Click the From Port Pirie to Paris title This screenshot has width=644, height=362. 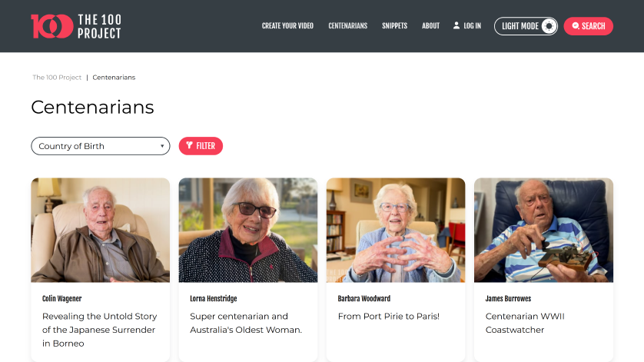389,317
